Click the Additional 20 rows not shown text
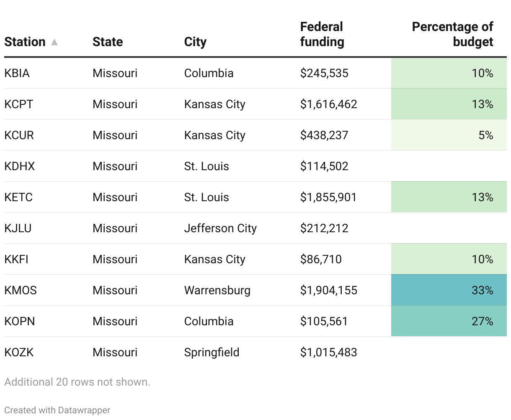 coord(77,382)
